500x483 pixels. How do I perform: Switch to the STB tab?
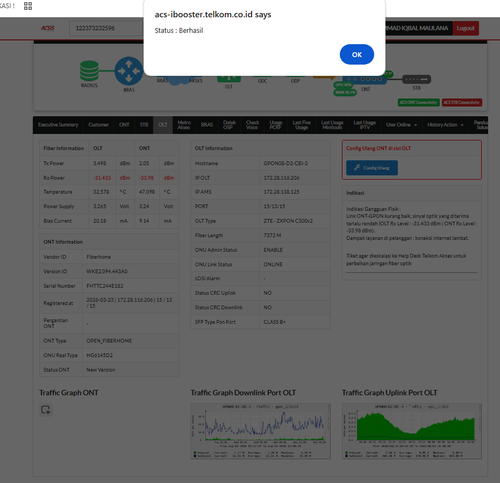(x=144, y=125)
